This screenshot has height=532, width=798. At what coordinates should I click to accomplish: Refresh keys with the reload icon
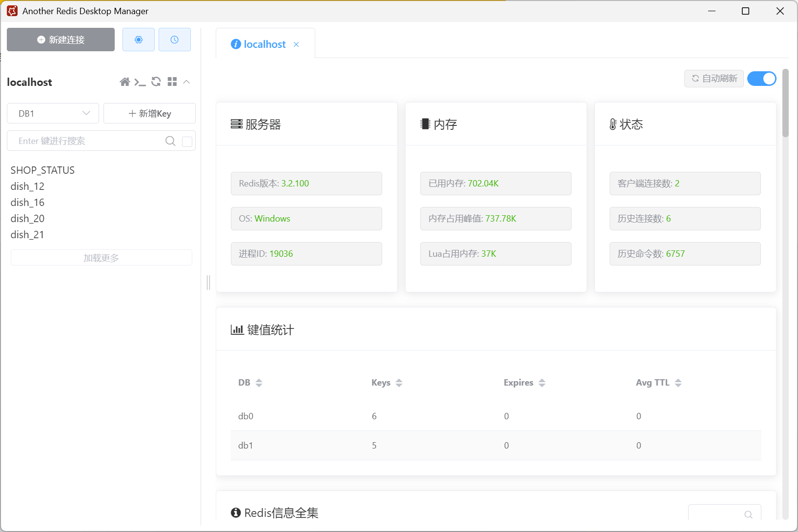[x=156, y=82]
